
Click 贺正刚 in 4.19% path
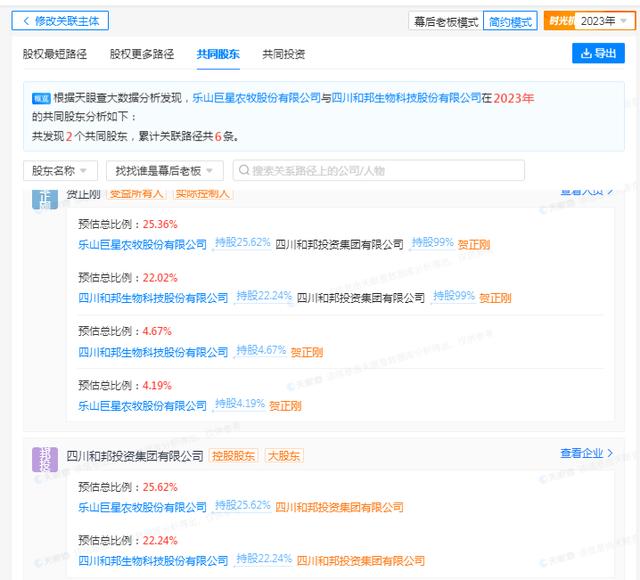285,406
